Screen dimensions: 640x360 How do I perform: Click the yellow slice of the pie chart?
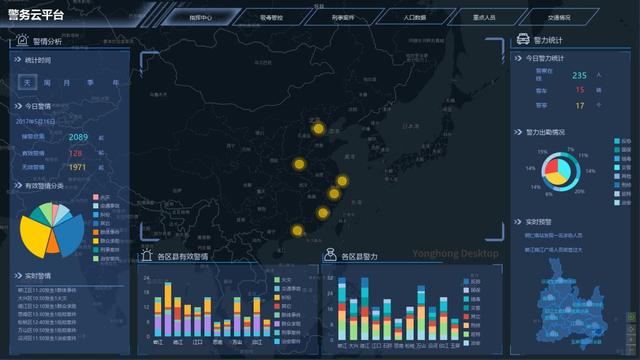(35, 237)
